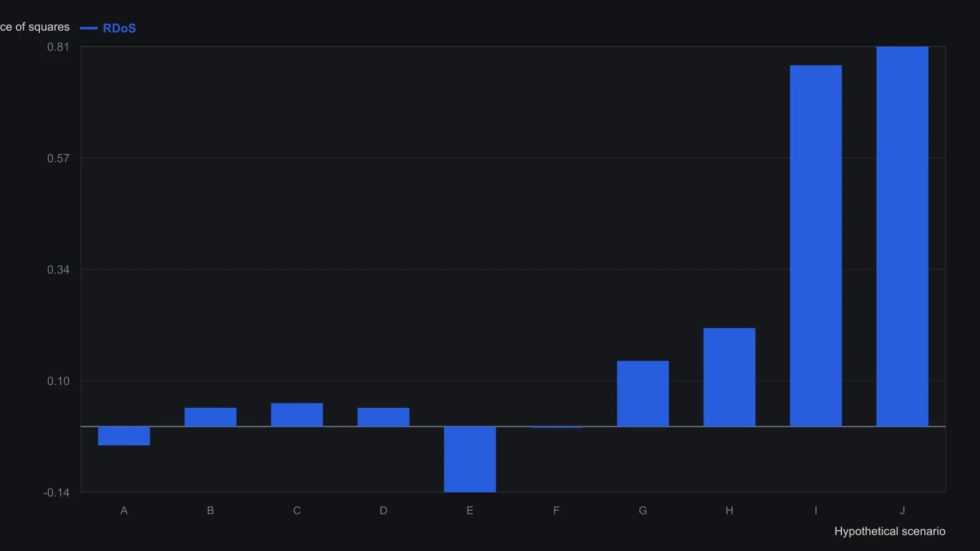Click the x-axis label B
This screenshot has height=551, width=980.
click(x=210, y=511)
